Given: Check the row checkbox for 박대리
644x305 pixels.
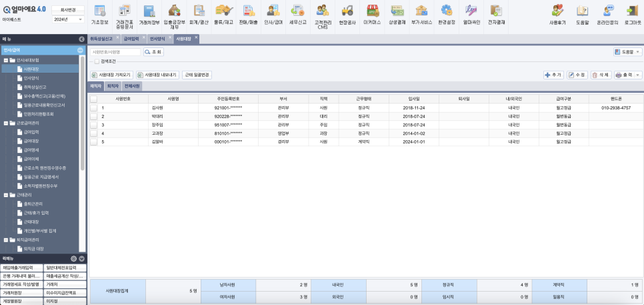Looking at the screenshot, I should pos(93,116).
